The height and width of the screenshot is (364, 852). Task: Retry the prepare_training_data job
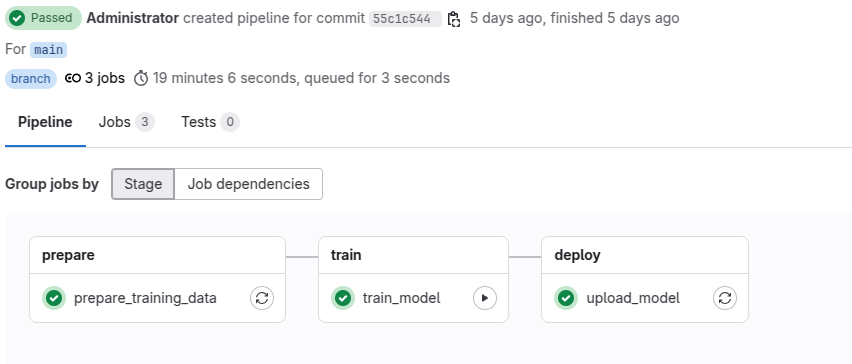coord(262,298)
